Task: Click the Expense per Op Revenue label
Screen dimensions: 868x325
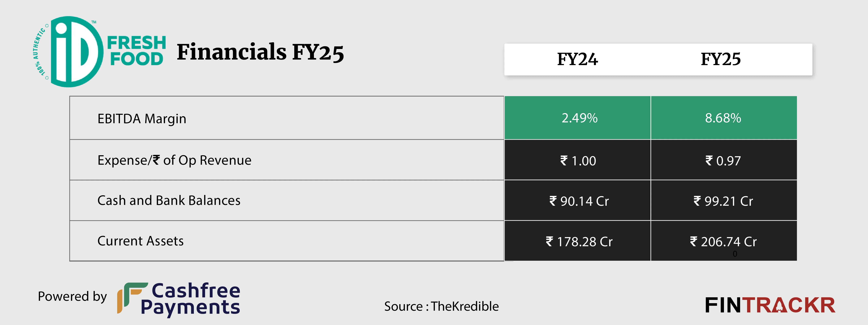Action: pos(174,160)
